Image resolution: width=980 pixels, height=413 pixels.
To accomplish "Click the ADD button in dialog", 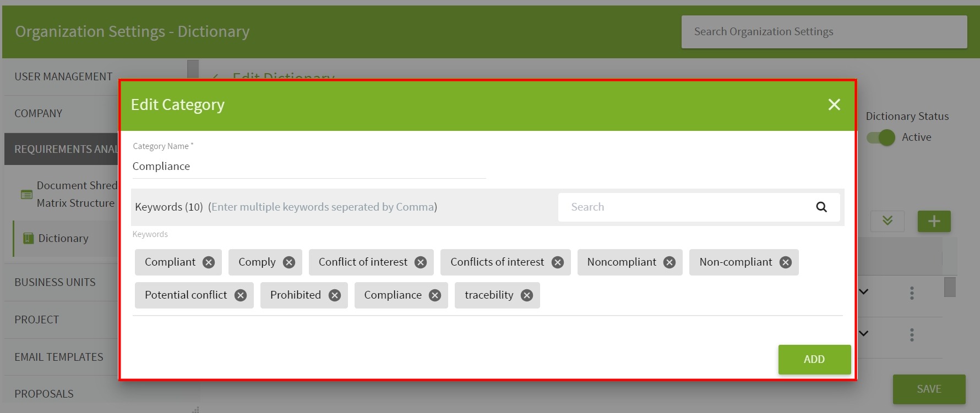I will (x=814, y=359).
